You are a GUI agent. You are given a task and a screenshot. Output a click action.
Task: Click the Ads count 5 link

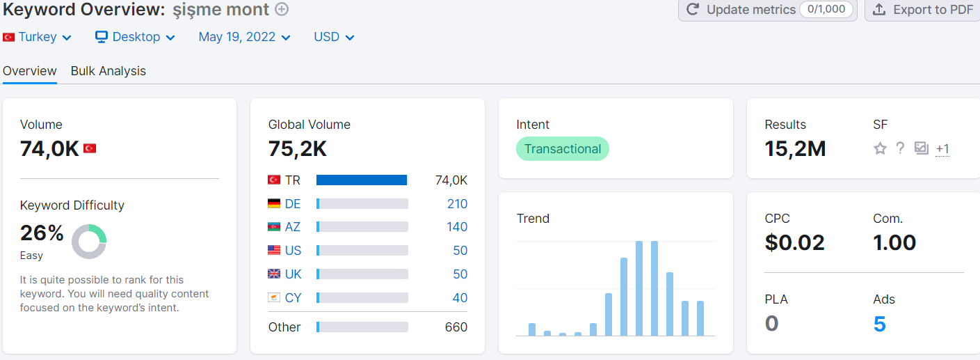pyautogui.click(x=880, y=324)
